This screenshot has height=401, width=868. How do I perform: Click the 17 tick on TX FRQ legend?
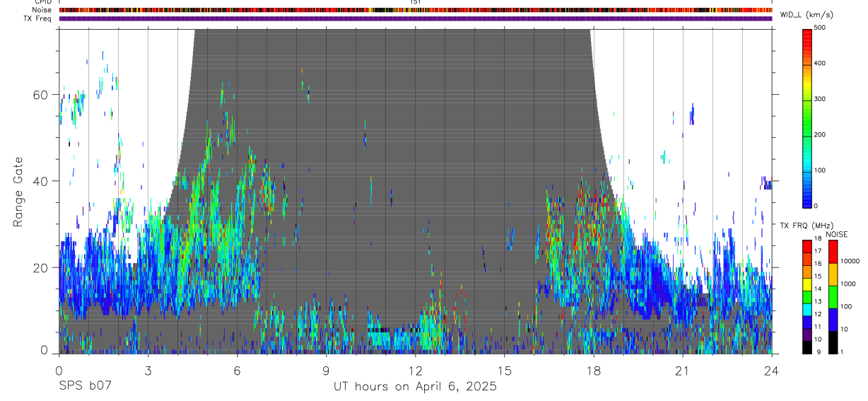coord(819,251)
